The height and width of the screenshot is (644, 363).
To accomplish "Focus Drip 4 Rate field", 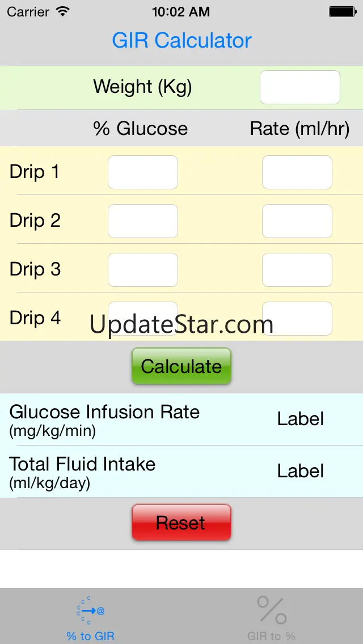I will coord(297,317).
